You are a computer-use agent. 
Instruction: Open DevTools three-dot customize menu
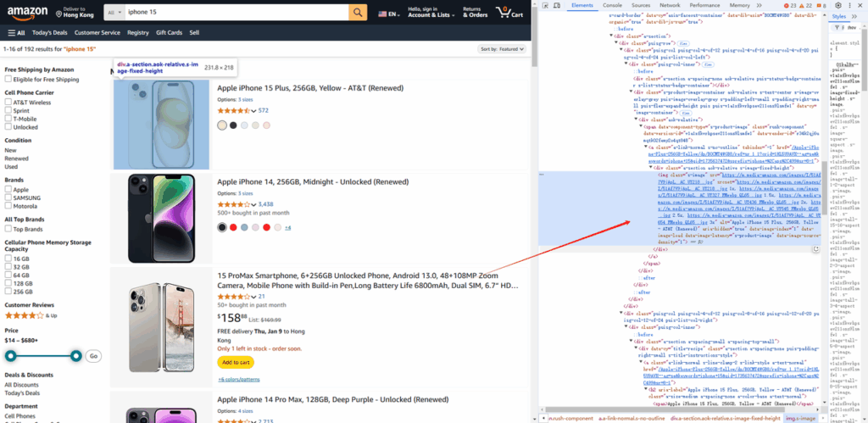849,5
